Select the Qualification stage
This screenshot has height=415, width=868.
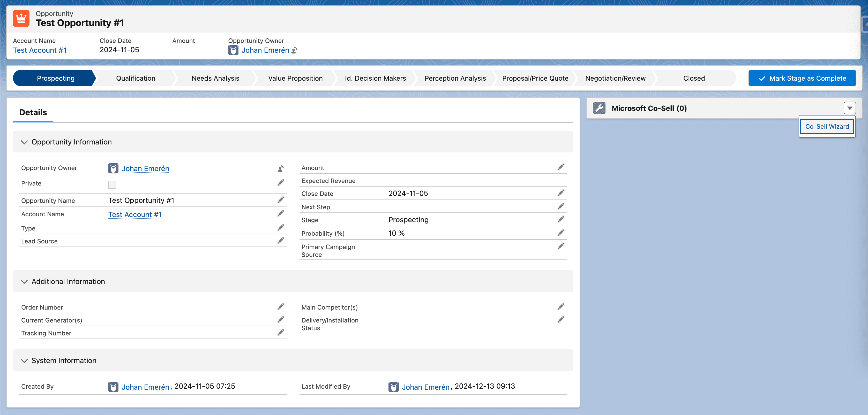point(136,78)
